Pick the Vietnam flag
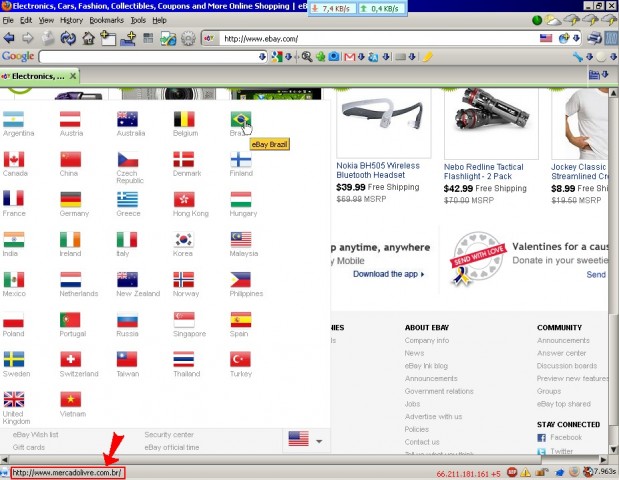 70,399
